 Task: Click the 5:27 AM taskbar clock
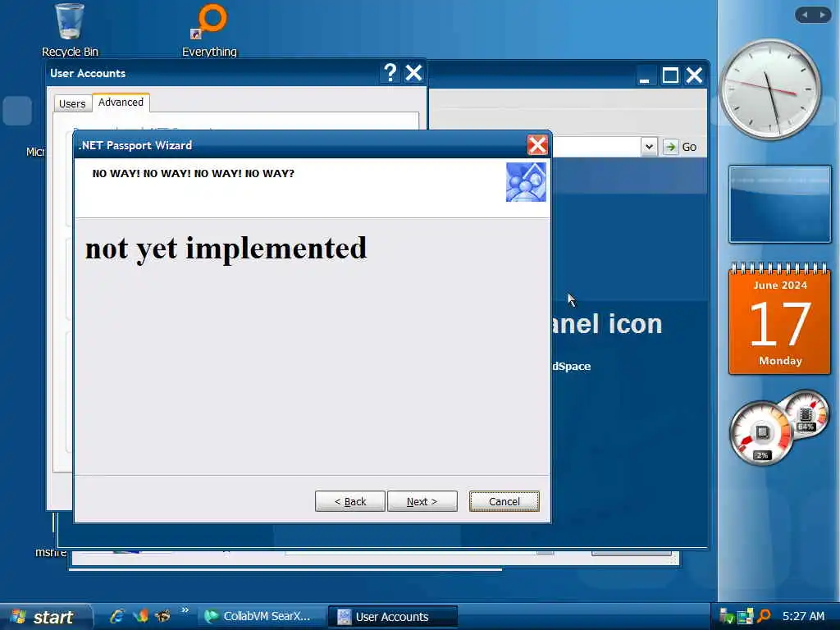803,617
